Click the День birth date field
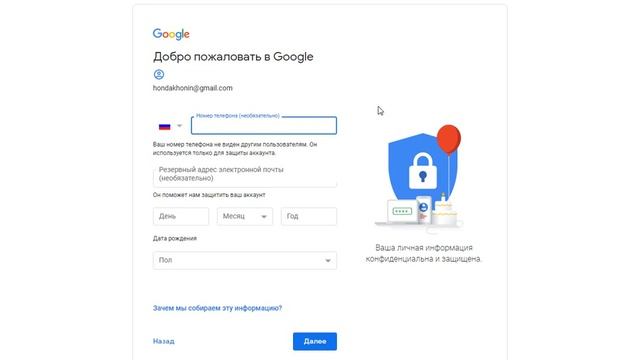 (181, 216)
